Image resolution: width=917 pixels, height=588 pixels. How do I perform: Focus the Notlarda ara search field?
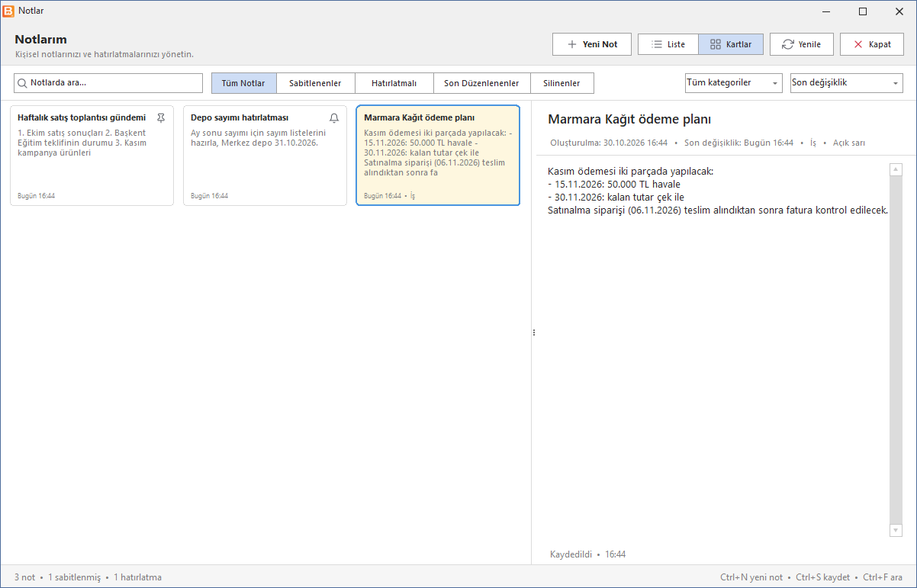108,83
